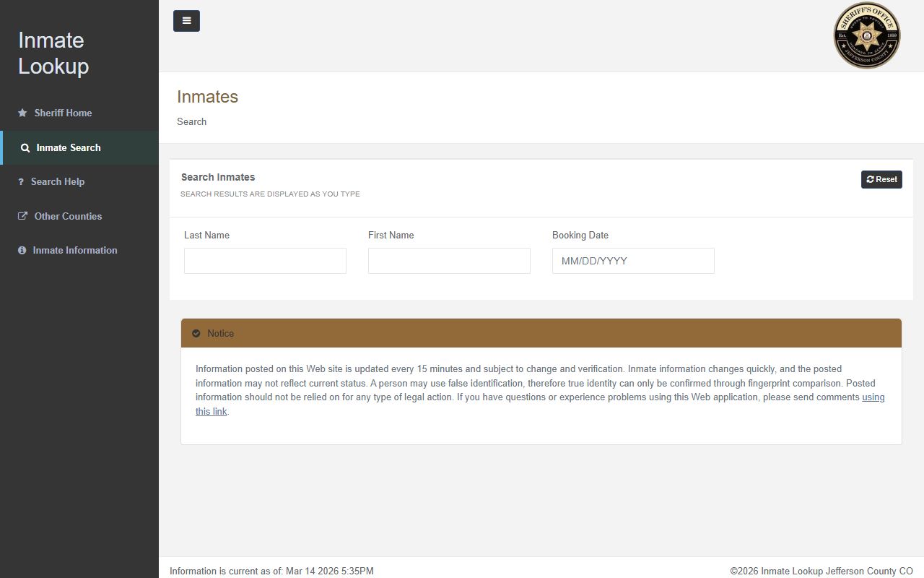924x578 pixels.
Task: Click the Search breadcrumb text
Action: [x=191, y=121]
